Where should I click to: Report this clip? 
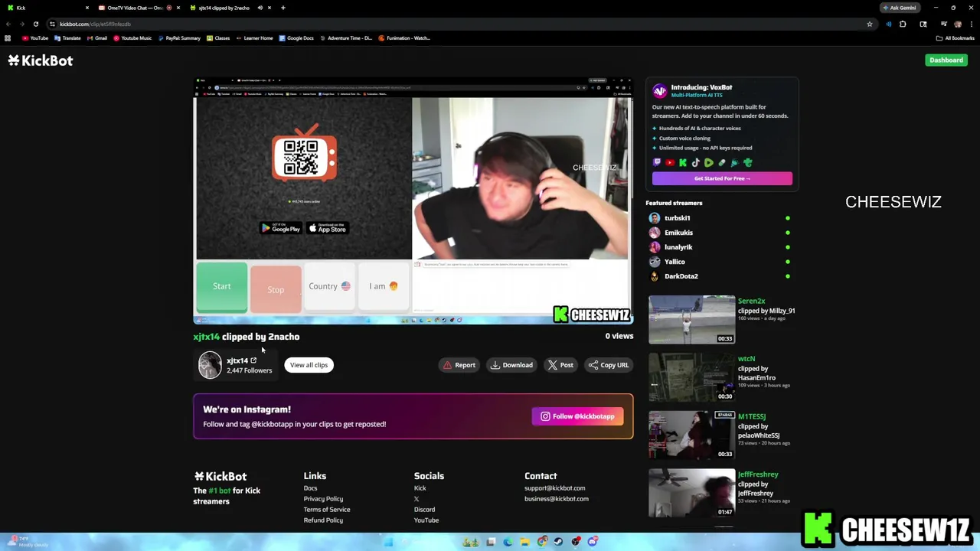[x=459, y=365]
